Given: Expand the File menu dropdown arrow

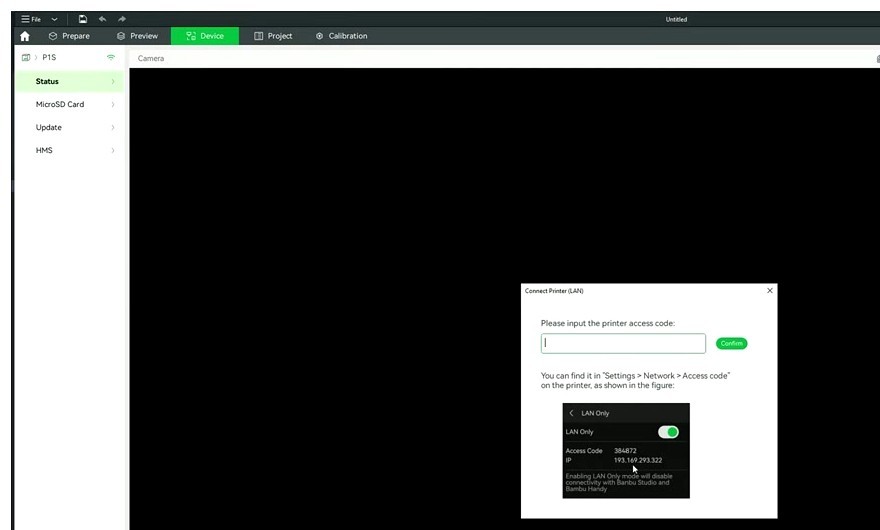Looking at the screenshot, I should (54, 19).
